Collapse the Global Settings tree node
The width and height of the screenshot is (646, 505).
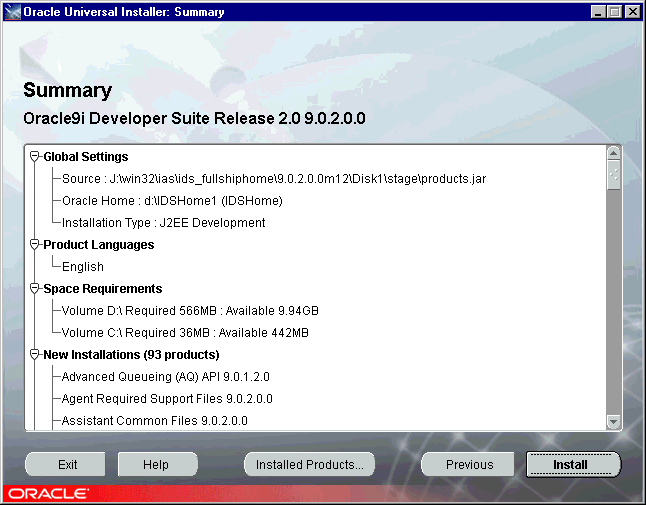[x=35, y=157]
